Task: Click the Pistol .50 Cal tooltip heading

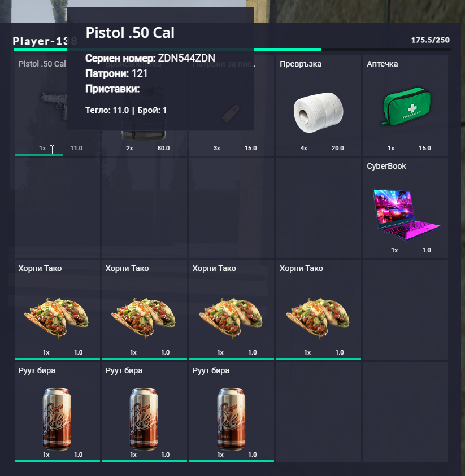Action: (x=130, y=33)
